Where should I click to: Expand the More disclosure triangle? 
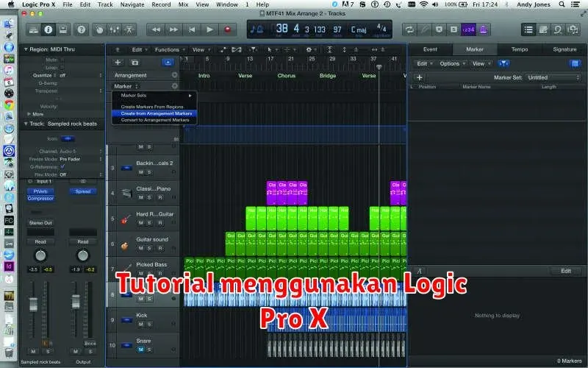coord(29,114)
